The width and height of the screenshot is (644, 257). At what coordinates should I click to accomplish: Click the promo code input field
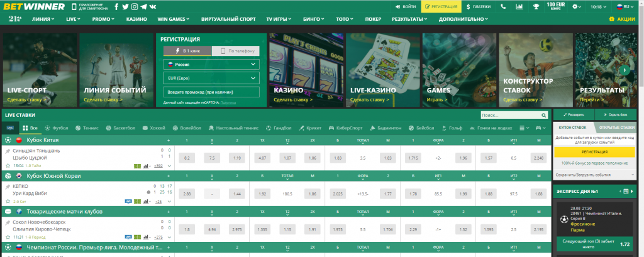coord(211,92)
